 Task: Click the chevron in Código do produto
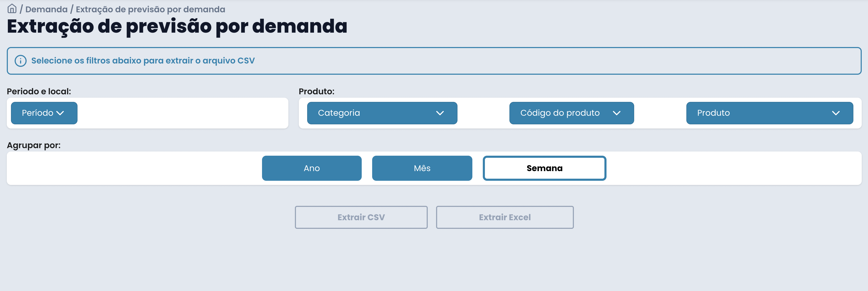point(616,113)
